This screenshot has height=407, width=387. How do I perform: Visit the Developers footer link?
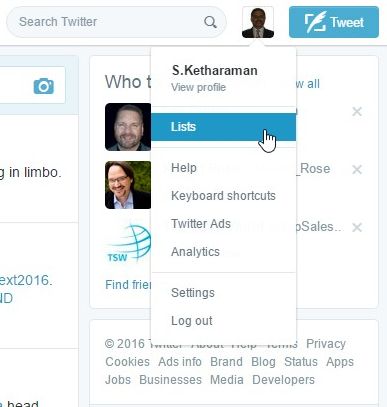(283, 380)
